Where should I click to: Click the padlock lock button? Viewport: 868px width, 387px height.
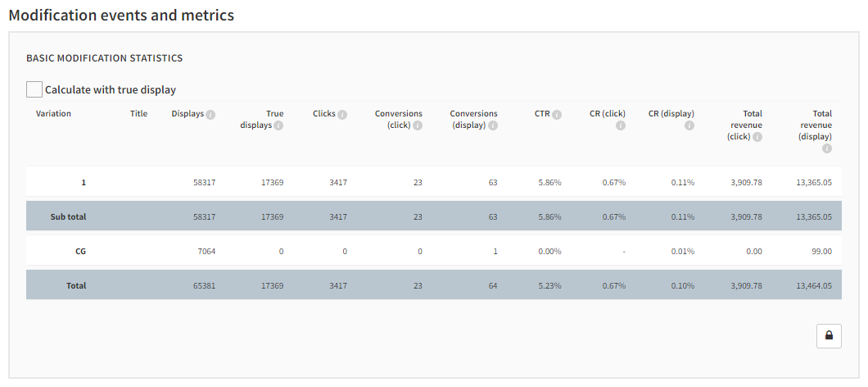tap(829, 335)
